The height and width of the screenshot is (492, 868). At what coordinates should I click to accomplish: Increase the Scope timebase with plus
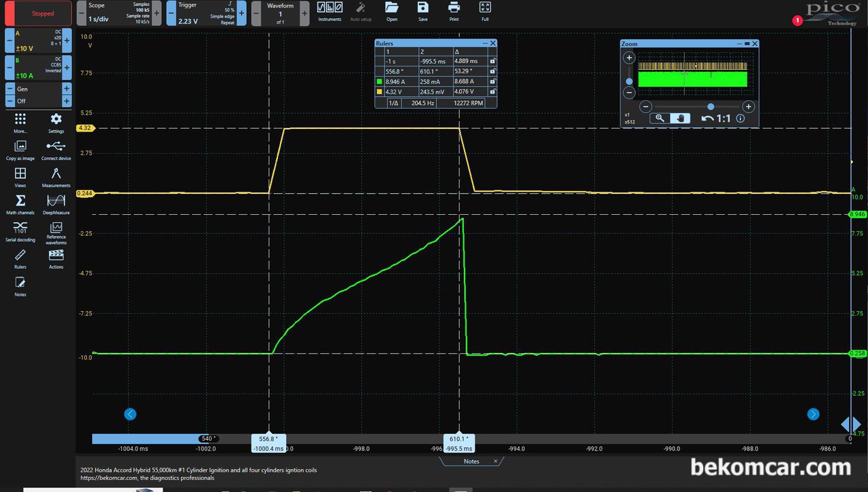click(157, 13)
